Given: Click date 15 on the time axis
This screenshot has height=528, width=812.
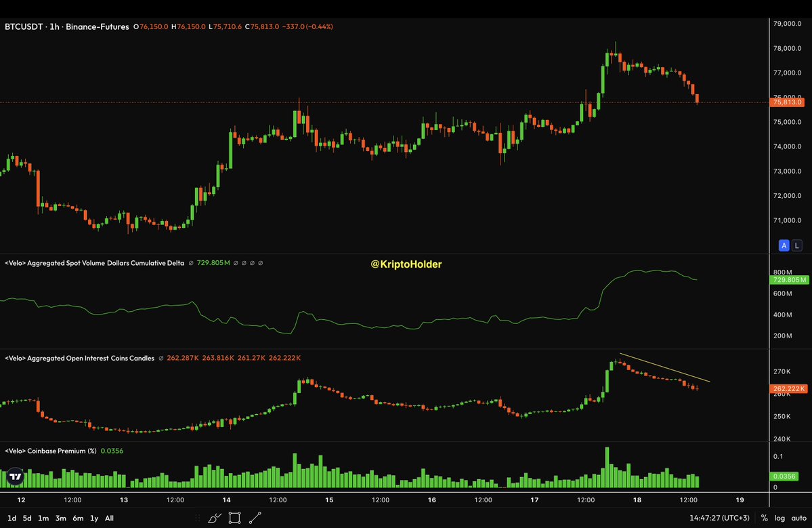Looking at the screenshot, I should tap(329, 500).
